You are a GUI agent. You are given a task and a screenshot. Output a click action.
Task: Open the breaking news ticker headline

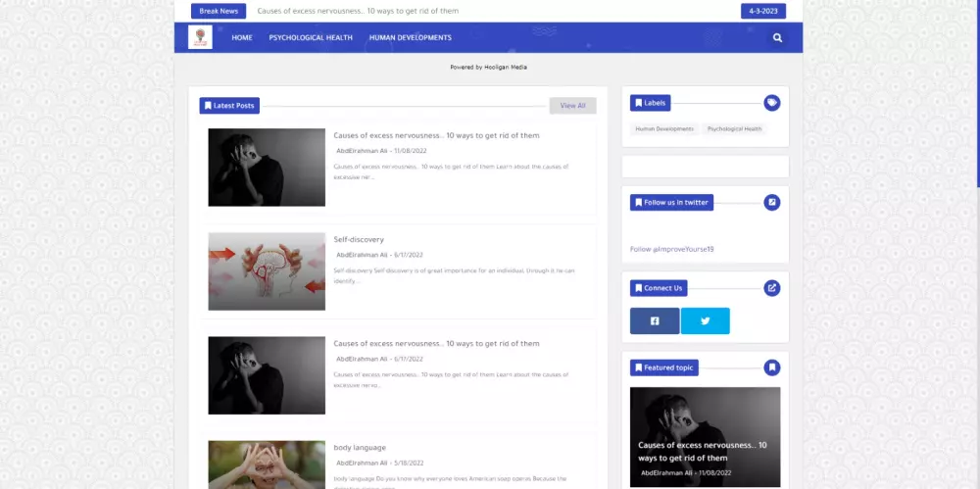point(358,11)
